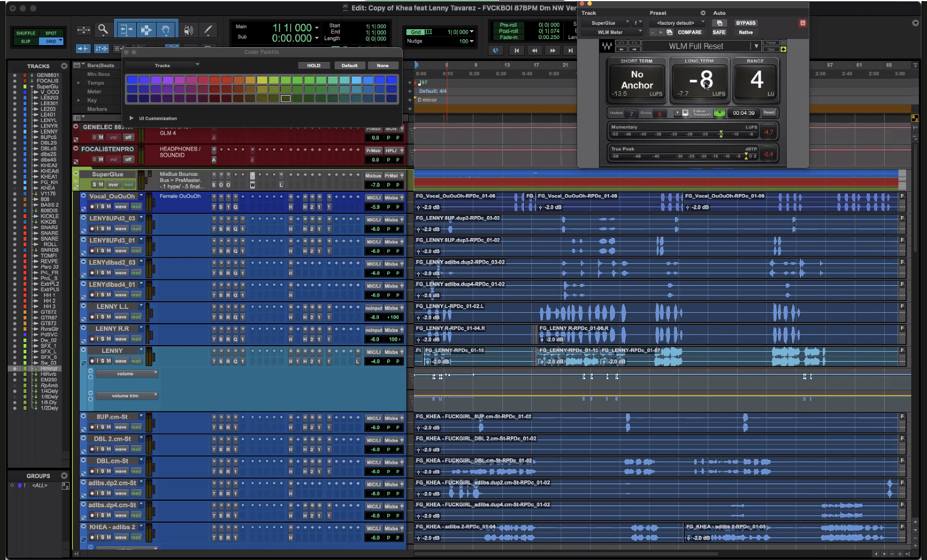
Task: Switch edit mode to SLIP
Action: 25,41
